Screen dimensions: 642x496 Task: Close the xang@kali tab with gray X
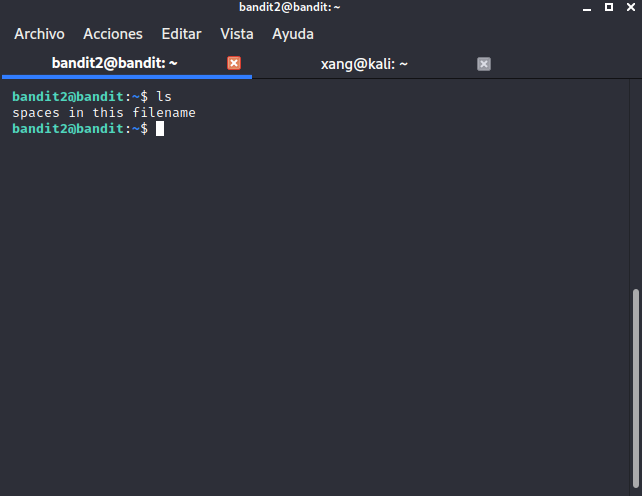[x=484, y=64]
